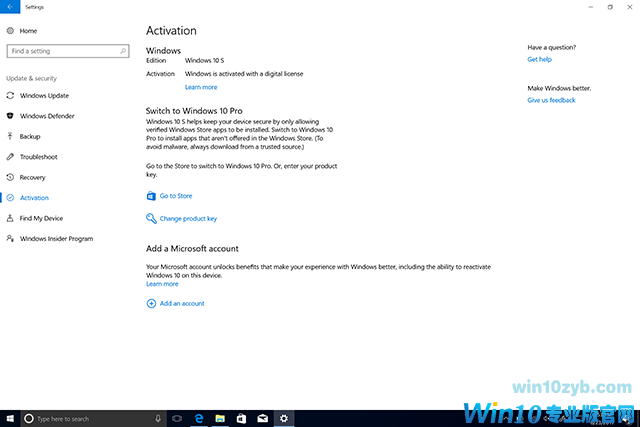Image resolution: width=640 pixels, height=427 pixels.
Task: Focus the Type here to search box
Action: click(93, 418)
